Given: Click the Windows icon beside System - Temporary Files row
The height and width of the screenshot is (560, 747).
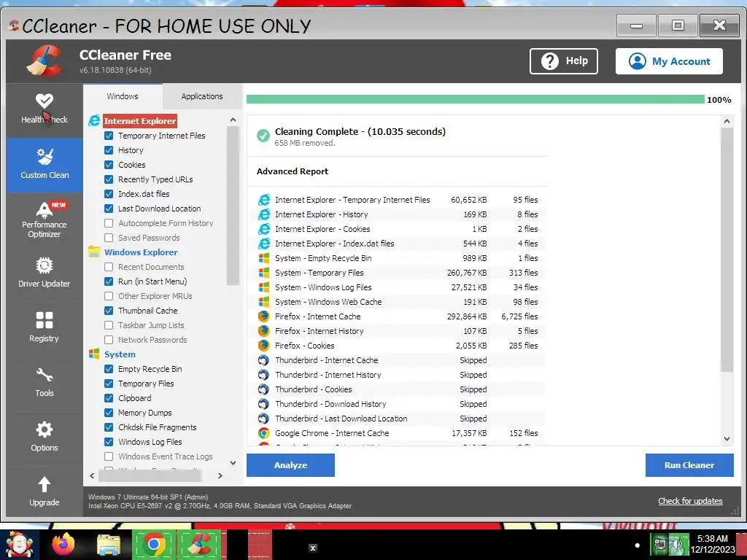Looking at the screenshot, I should tap(264, 273).
